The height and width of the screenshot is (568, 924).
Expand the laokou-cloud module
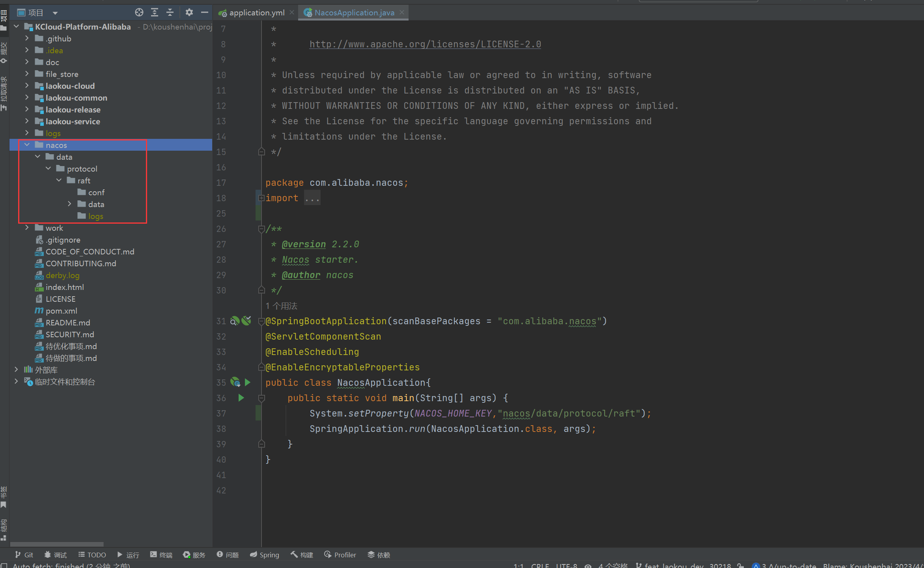26,86
